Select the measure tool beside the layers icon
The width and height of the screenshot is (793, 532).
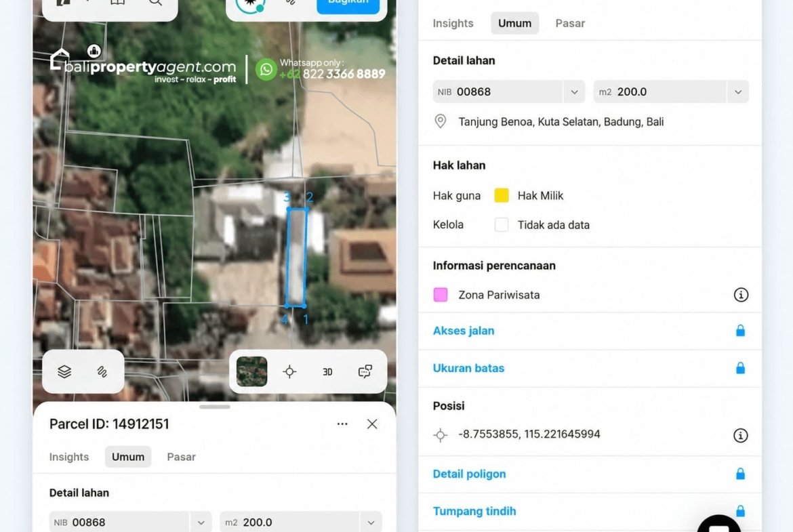click(x=102, y=371)
